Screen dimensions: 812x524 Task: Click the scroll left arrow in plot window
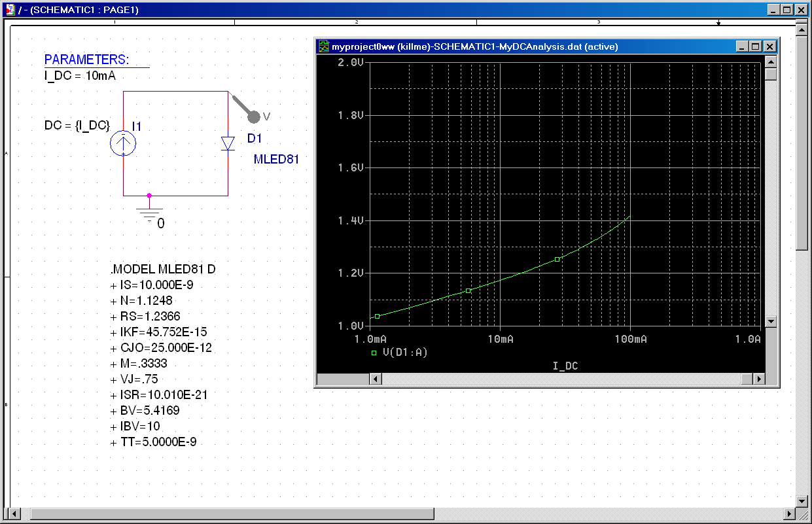coord(376,379)
